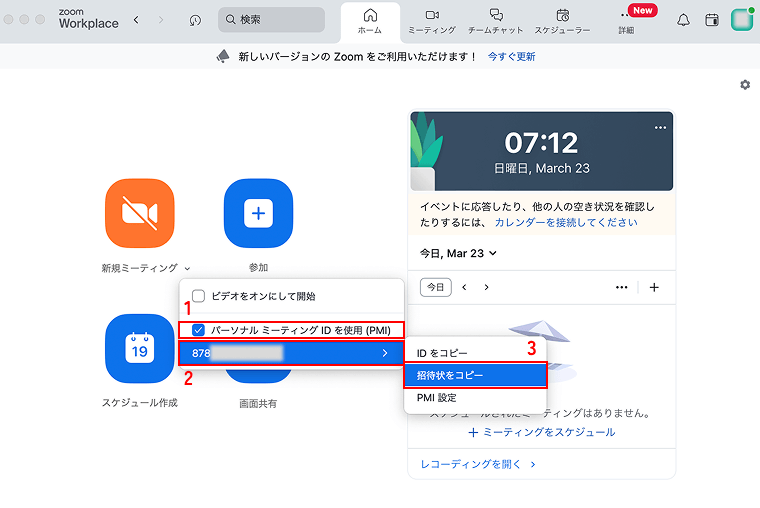Open the settings gear icon

click(x=745, y=85)
